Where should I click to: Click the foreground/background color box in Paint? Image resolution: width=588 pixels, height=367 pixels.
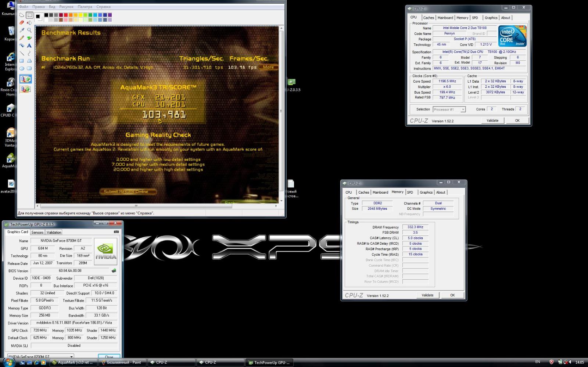39,17
